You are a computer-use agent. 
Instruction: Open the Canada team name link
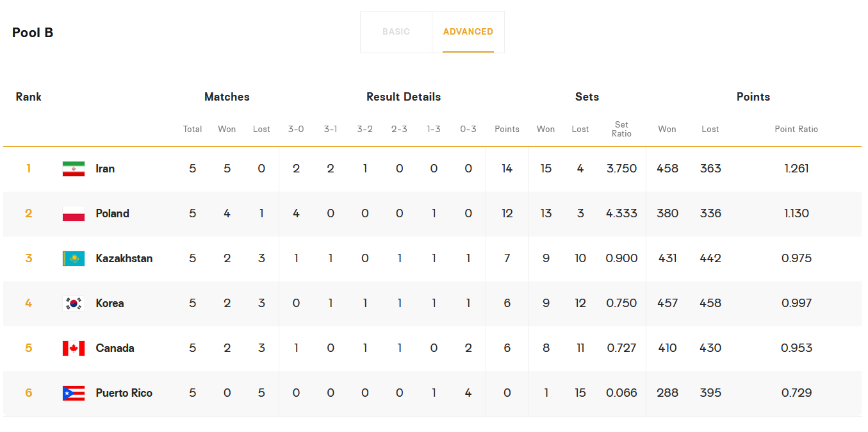coord(115,348)
